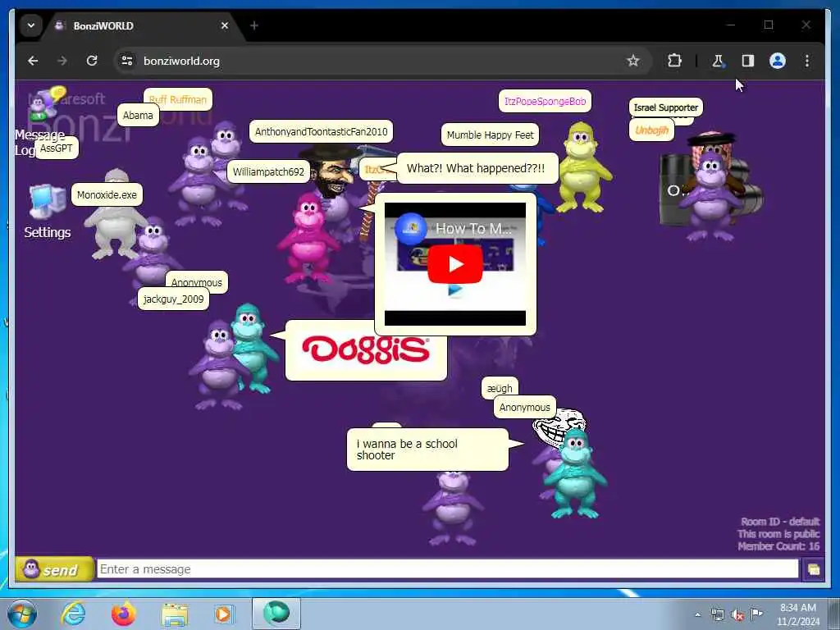The width and height of the screenshot is (840, 630).
Task: Click the AnthonyandToontasticFan2010 name tag
Action: coord(321,132)
